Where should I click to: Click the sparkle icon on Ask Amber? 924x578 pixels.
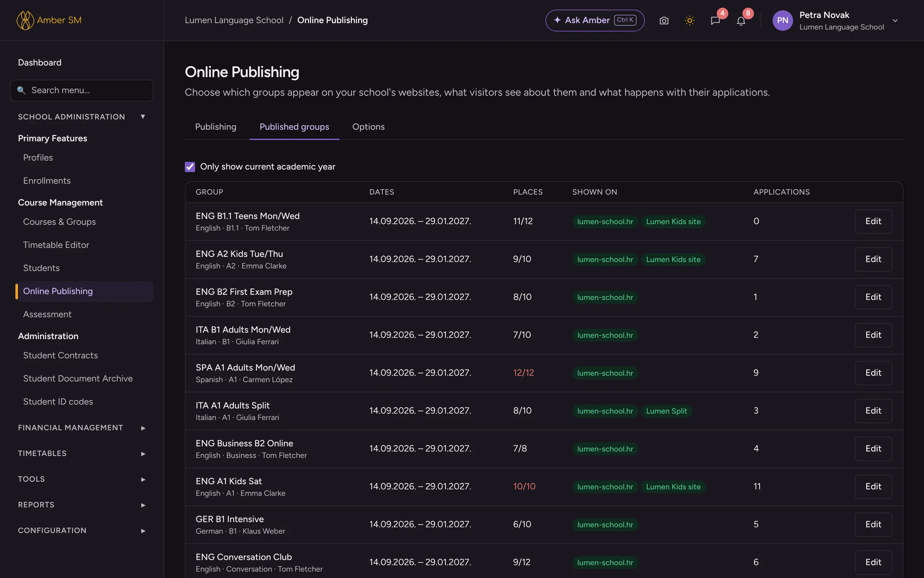557,20
